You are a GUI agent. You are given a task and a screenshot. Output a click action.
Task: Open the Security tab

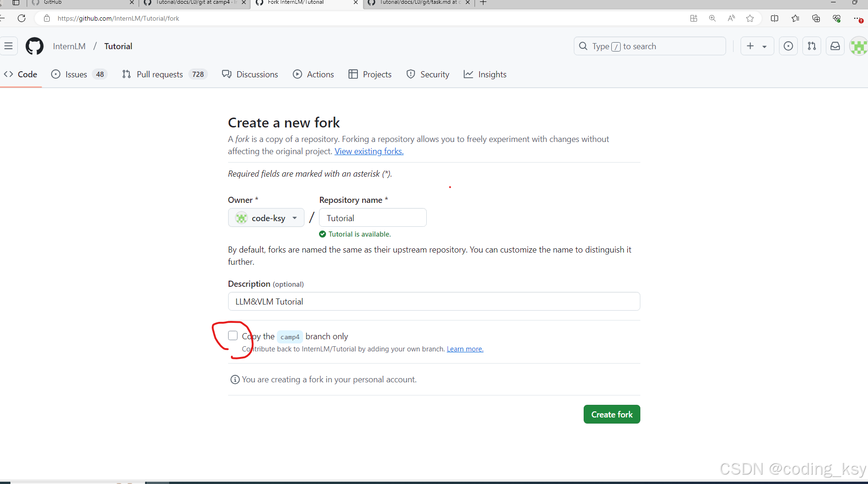pyautogui.click(x=428, y=74)
